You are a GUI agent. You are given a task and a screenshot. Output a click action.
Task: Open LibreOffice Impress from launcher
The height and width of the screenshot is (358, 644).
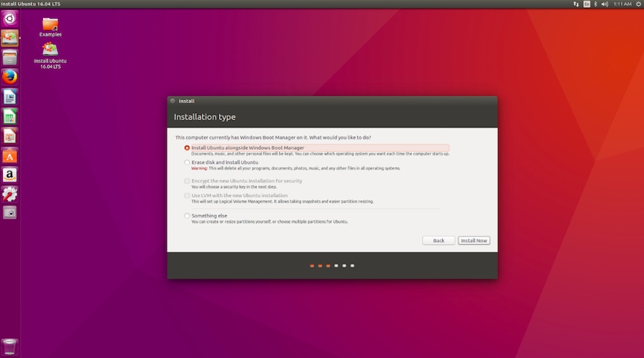pos(9,136)
